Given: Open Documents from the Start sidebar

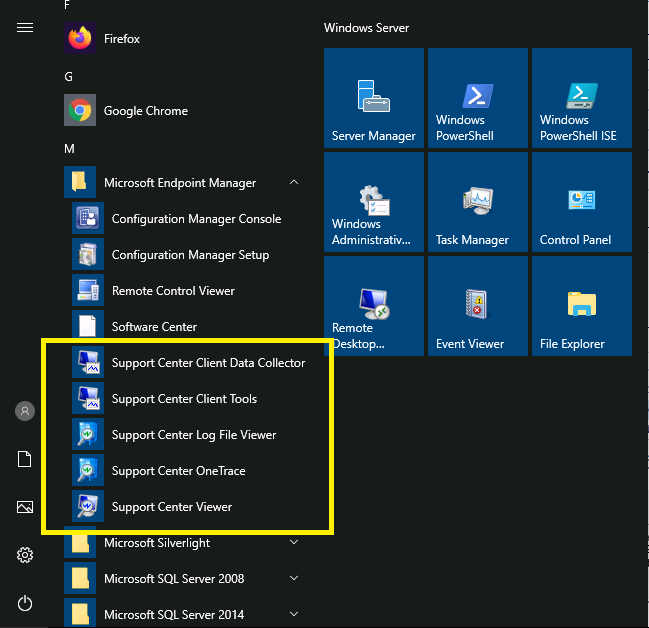Looking at the screenshot, I should tap(24, 459).
